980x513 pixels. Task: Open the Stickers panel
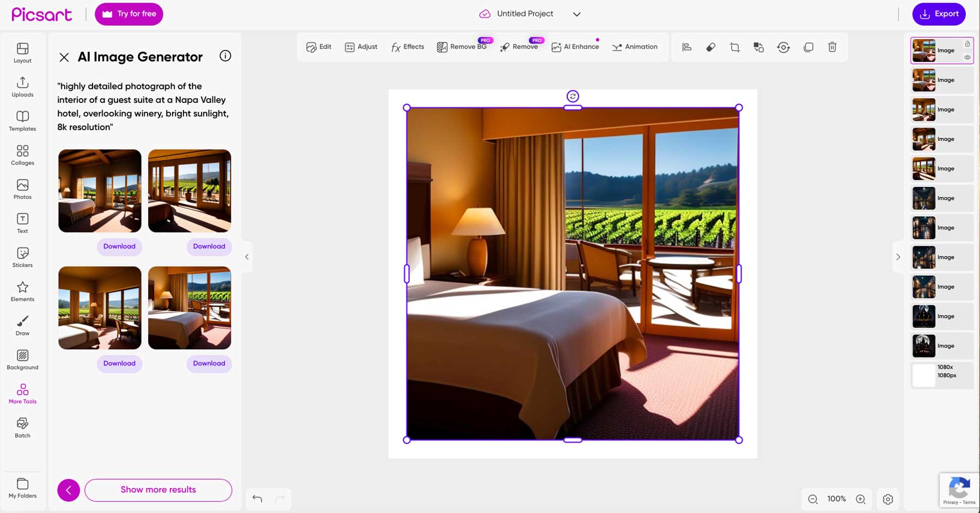point(22,256)
